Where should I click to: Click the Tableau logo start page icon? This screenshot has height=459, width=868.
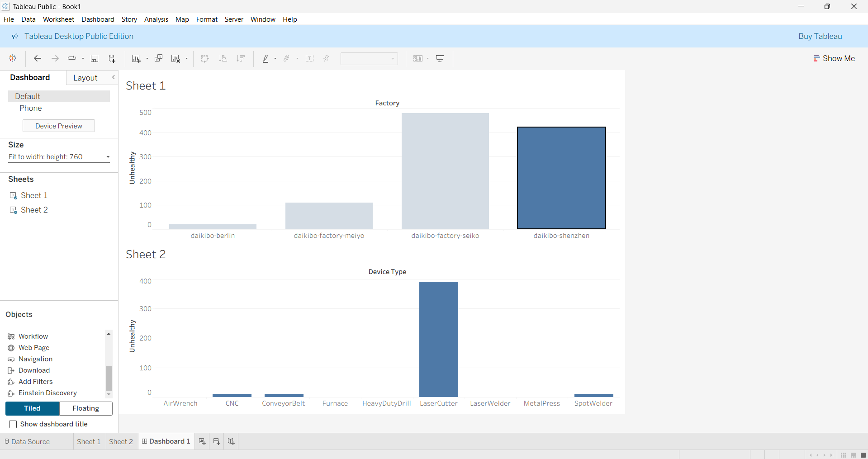pyautogui.click(x=13, y=58)
